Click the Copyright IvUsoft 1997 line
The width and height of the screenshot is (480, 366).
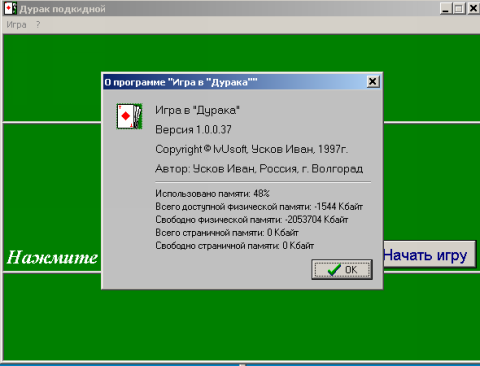point(251,149)
